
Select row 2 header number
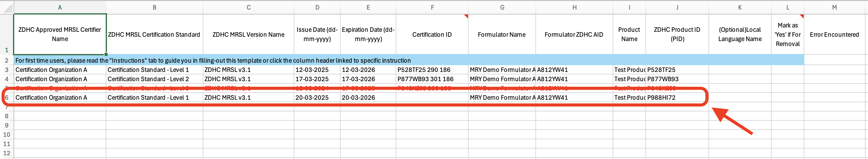7,60
